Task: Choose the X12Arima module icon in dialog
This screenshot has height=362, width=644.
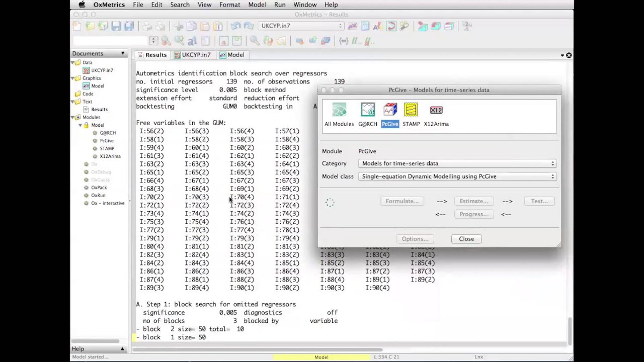Action: click(x=436, y=110)
